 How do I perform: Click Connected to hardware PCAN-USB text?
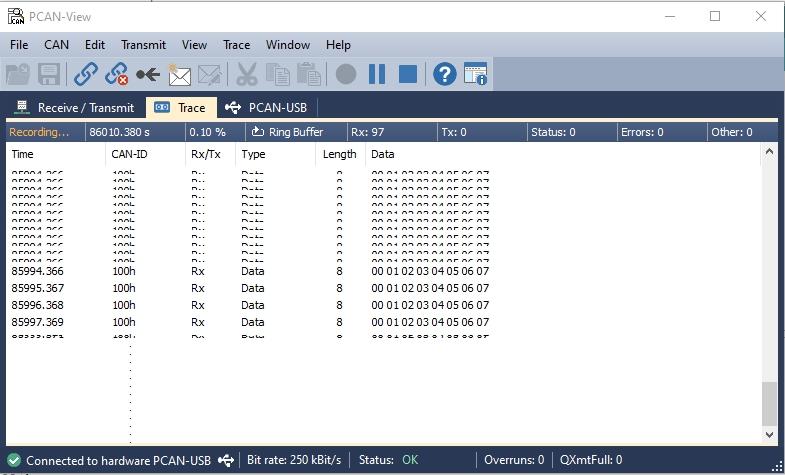pos(119,460)
